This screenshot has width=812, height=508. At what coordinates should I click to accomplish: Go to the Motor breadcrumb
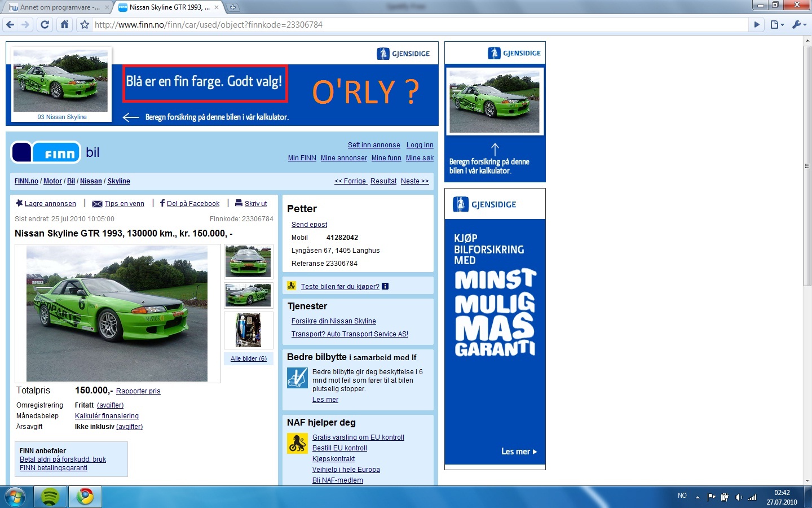(52, 181)
